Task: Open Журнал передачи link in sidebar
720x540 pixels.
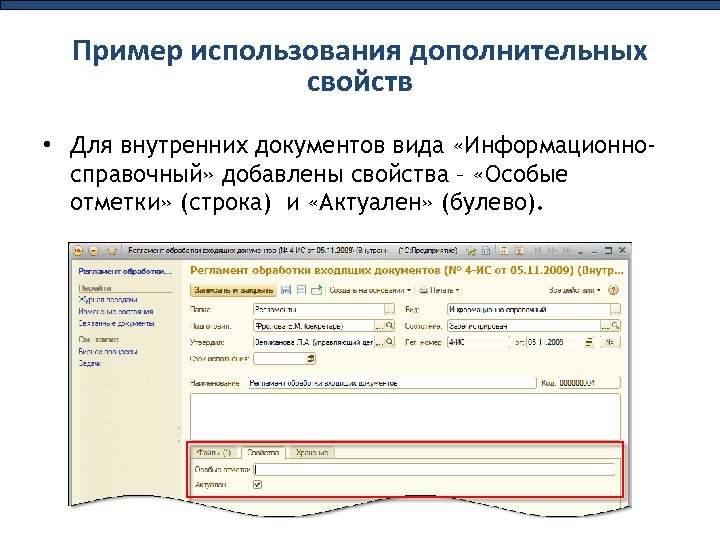Action: pos(108,299)
